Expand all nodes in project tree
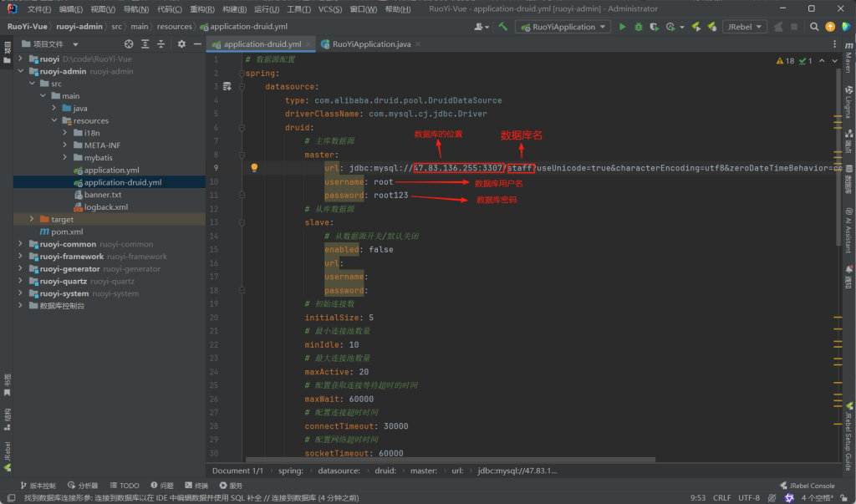 pyautogui.click(x=145, y=44)
